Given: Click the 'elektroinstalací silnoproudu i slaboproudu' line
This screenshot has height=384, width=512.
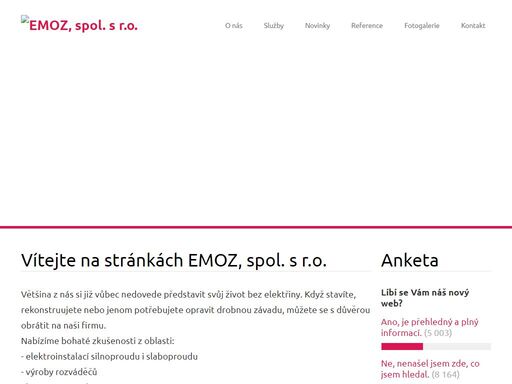Looking at the screenshot, I should (109, 357).
